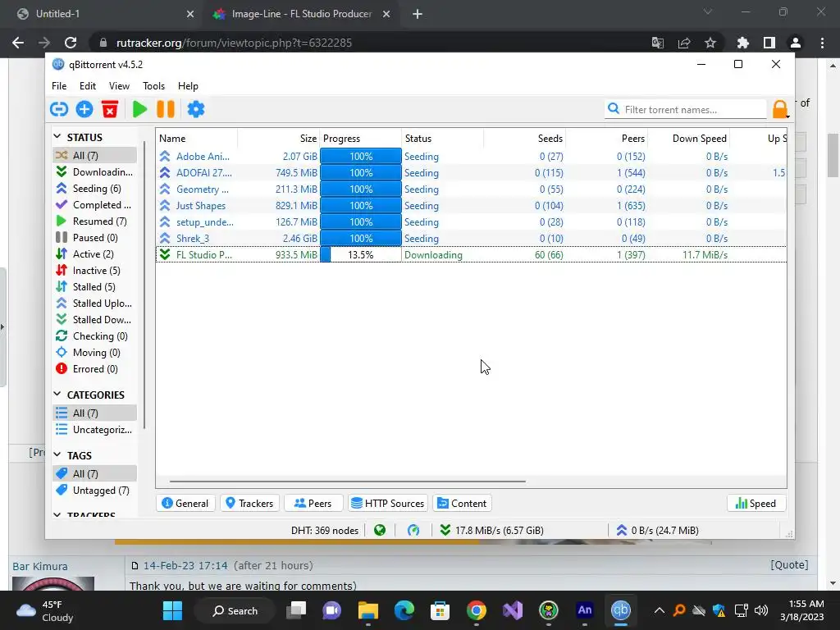Open the File menu
Screen dimensions: 840x630
[x=59, y=85]
